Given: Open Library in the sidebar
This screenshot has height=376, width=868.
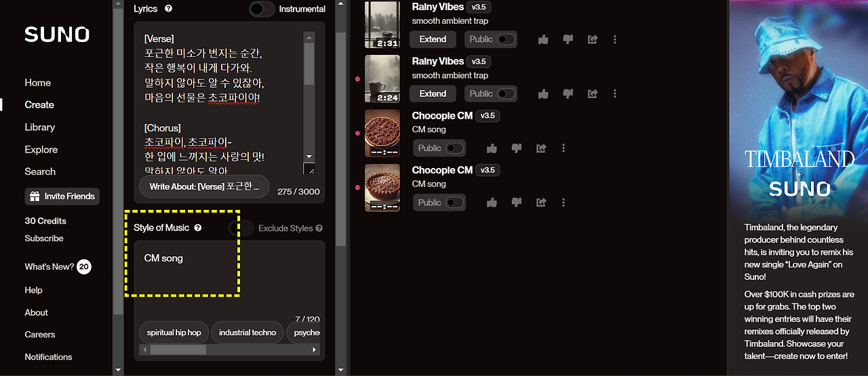Looking at the screenshot, I should coord(40,127).
